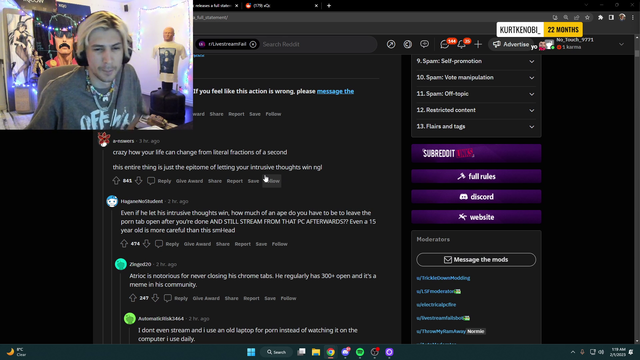The height and width of the screenshot is (360, 640).
Task: Switch to the second browser tab
Action: (282, 6)
